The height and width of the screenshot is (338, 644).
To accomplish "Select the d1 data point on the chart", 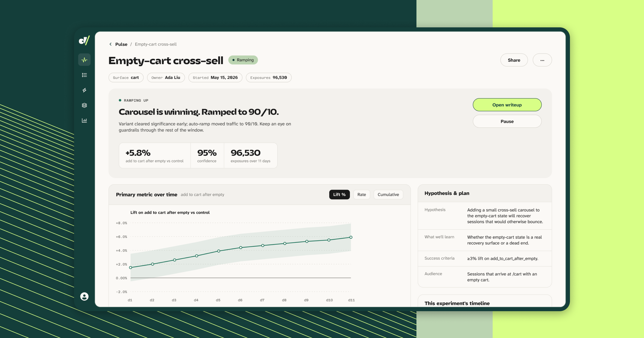I will coord(131,267).
